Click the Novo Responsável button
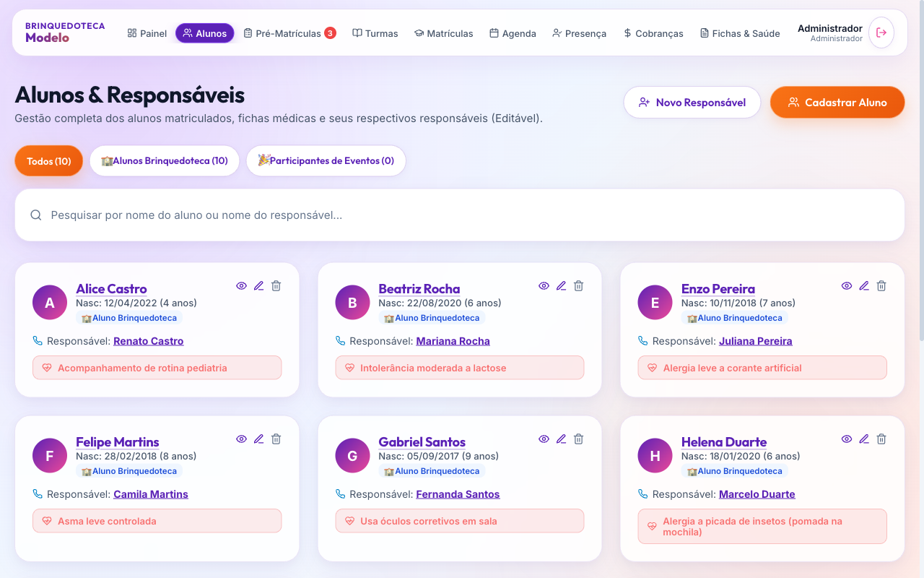The width and height of the screenshot is (924, 578). (692, 103)
